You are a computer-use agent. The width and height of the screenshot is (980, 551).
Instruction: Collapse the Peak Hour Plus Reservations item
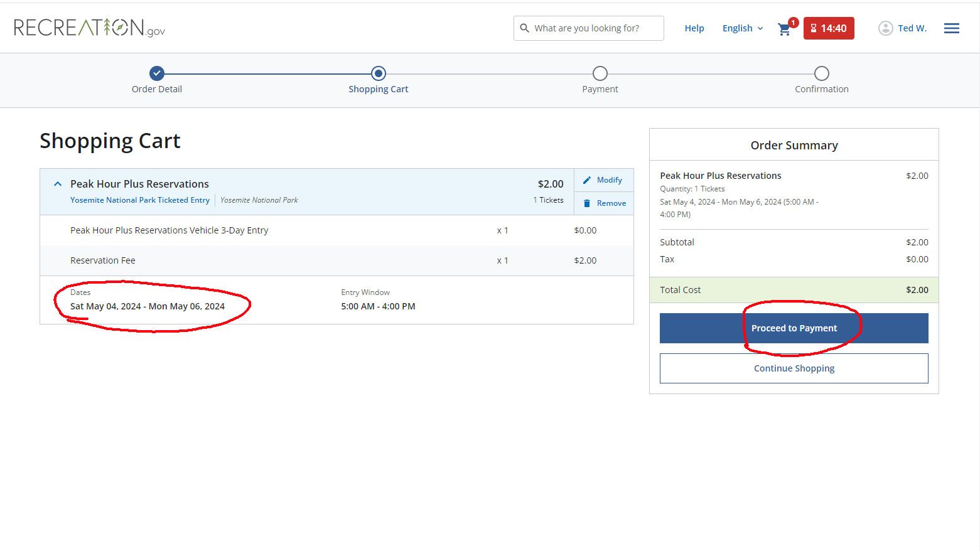click(x=58, y=184)
